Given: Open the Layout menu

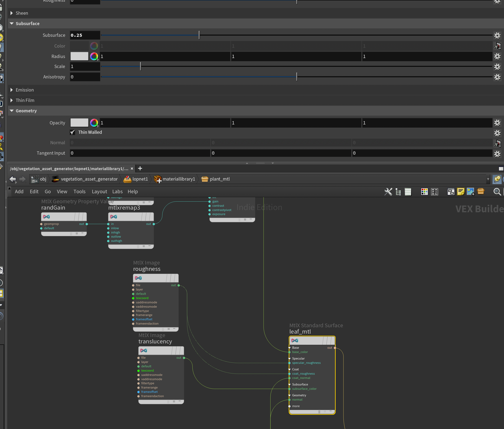Looking at the screenshot, I should point(99,192).
